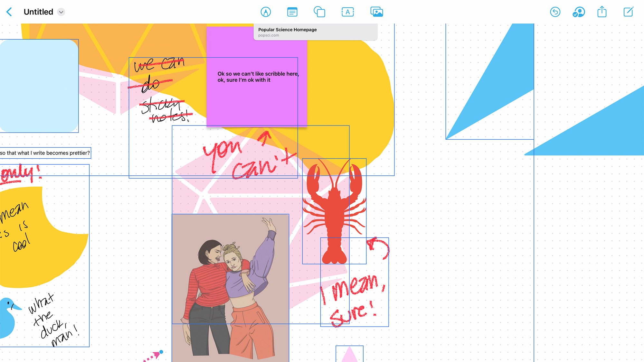Open the Untitled board title dropdown
This screenshot has width=644, height=362.
[x=61, y=12]
